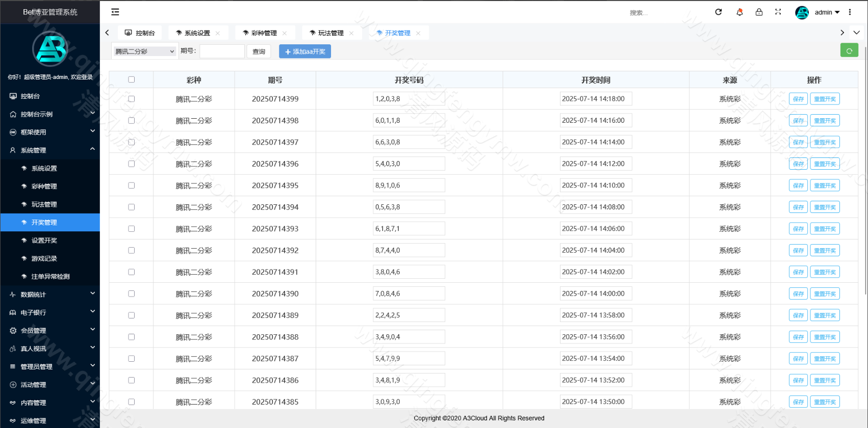Screen dimensions: 868x428
Task: Click 重置开奖 for period 20250714396
Action: (824, 164)
